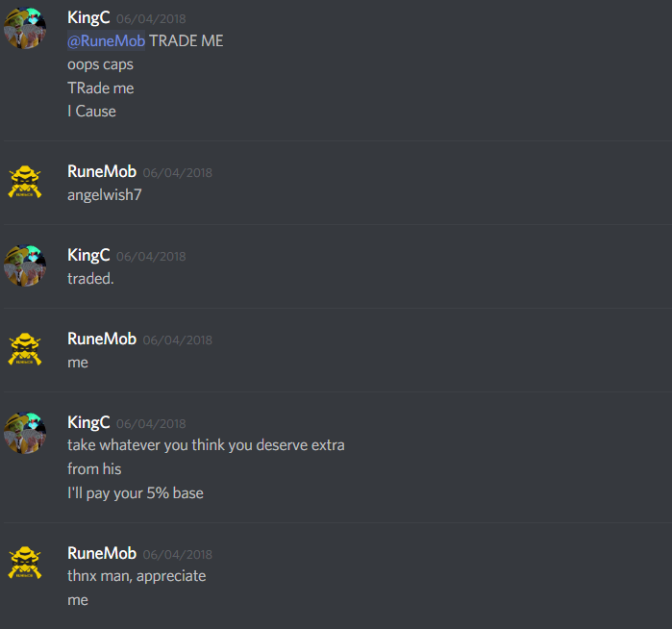Viewport: 672px width, 629px height.
Task: Click RuneMob's avatar next to 'thnx man' message
Action: tap(25, 563)
